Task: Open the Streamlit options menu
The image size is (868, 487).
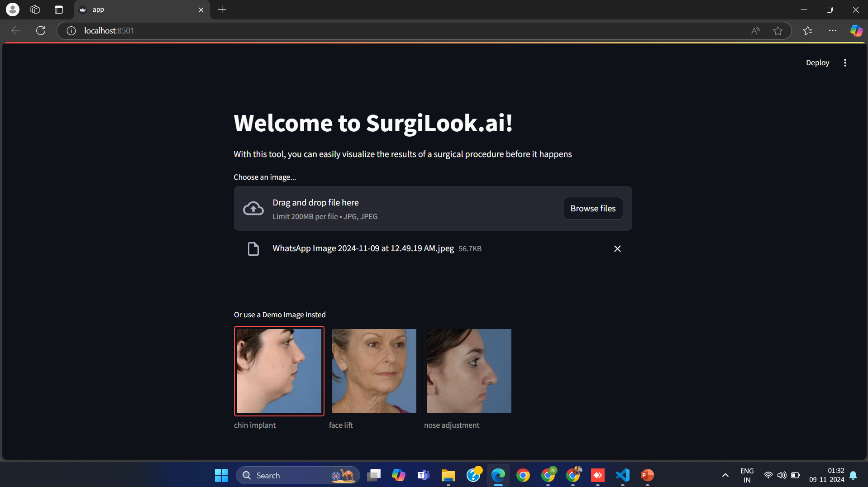Action: click(845, 62)
